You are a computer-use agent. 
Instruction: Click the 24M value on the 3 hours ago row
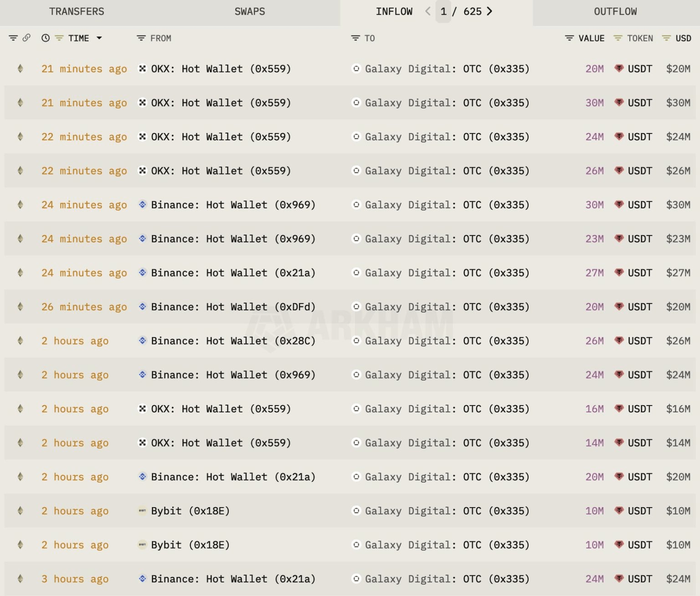click(x=595, y=579)
